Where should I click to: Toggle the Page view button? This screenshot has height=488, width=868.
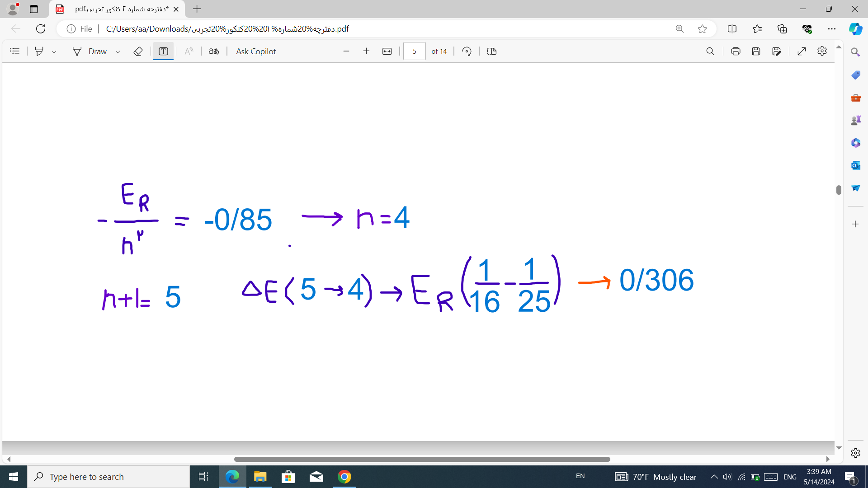click(x=492, y=52)
